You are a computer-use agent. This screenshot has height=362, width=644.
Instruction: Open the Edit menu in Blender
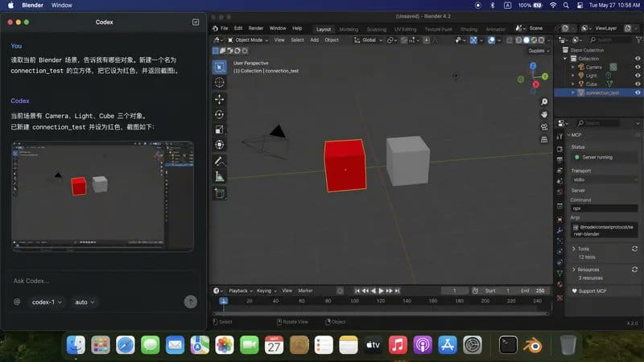click(x=238, y=28)
